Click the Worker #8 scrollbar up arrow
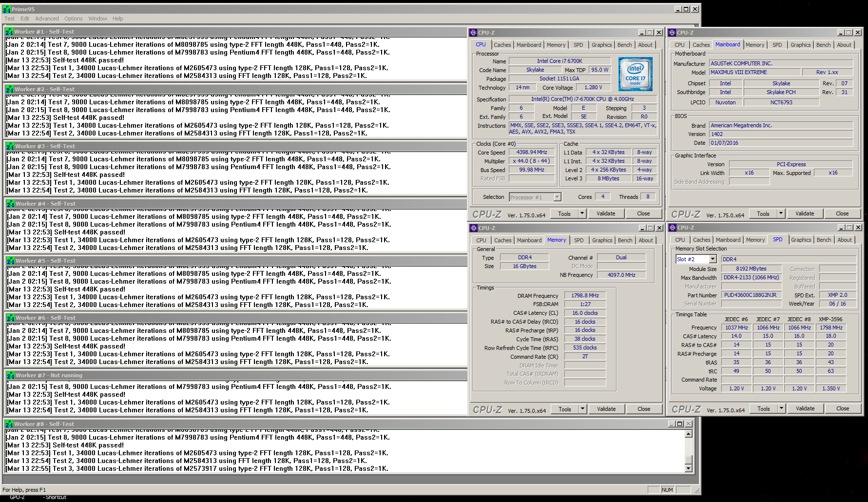868x502 pixels. coord(689,434)
